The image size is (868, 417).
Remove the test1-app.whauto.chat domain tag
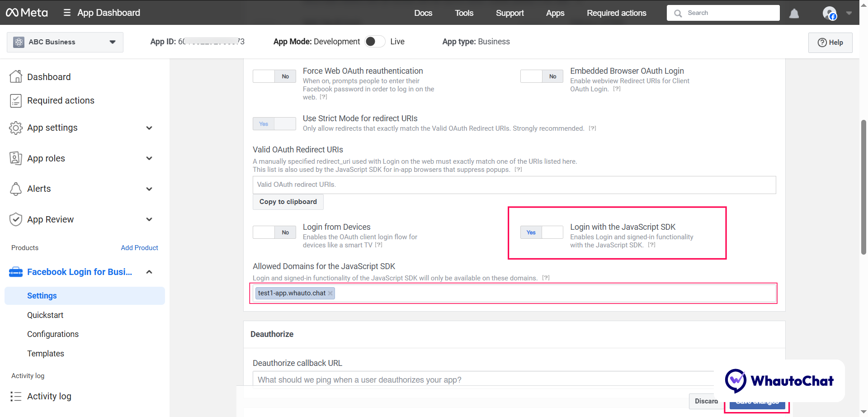(330, 294)
